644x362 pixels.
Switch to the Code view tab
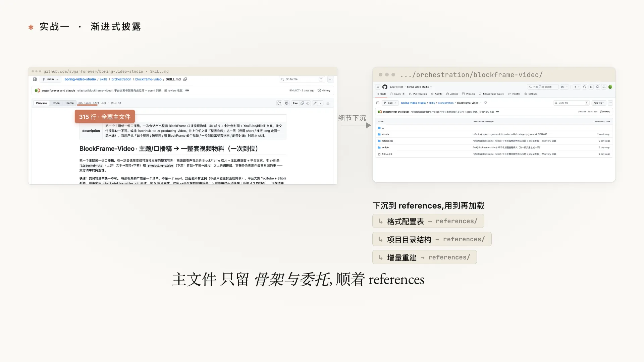point(56,103)
